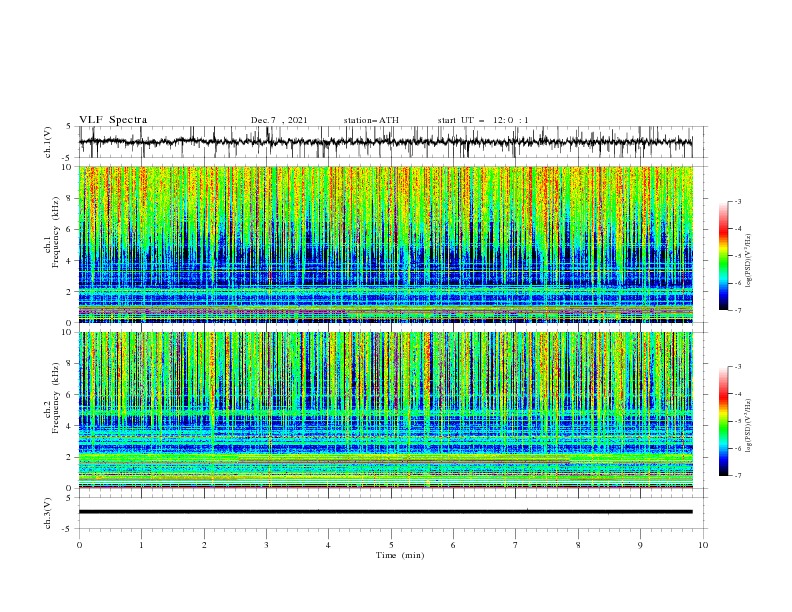This screenshot has height=612, width=792.
Task: Click the time axis tick label '0'
Action: 79,545
